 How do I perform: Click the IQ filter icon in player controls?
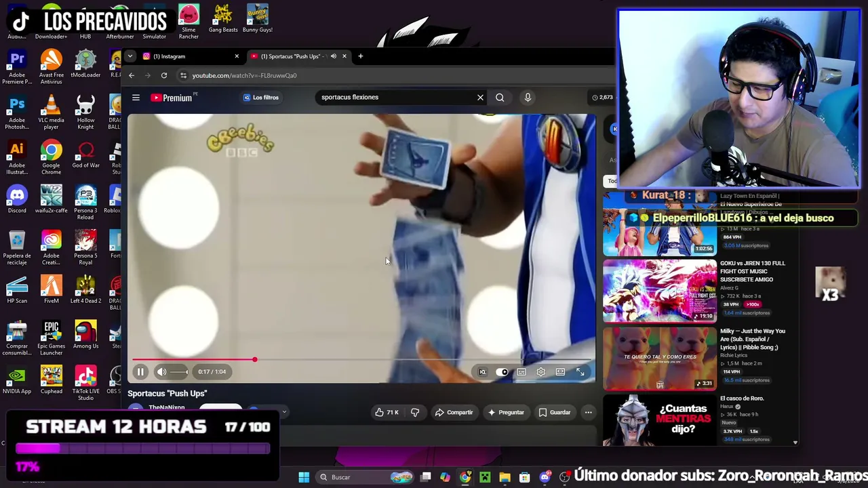click(482, 371)
